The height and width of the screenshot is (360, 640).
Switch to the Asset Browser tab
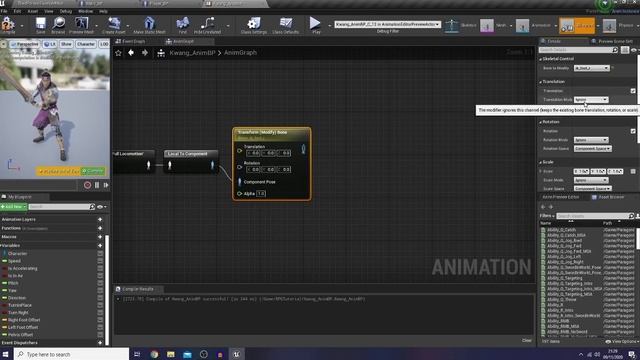[x=608, y=197]
